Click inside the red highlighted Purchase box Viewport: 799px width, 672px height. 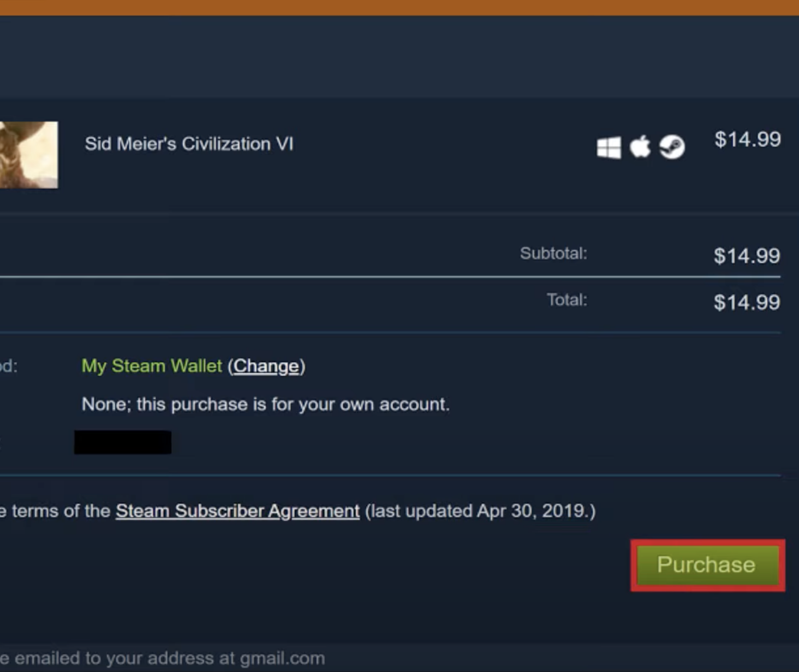(x=706, y=565)
